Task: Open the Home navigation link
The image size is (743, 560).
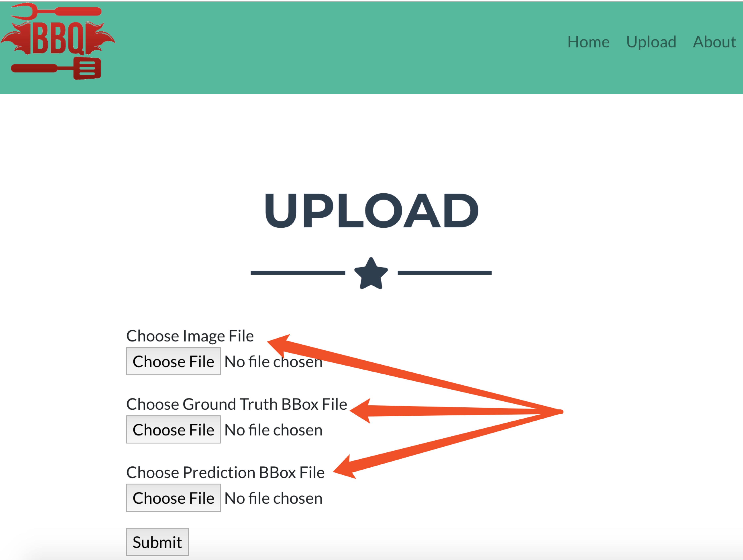Action: tap(589, 42)
